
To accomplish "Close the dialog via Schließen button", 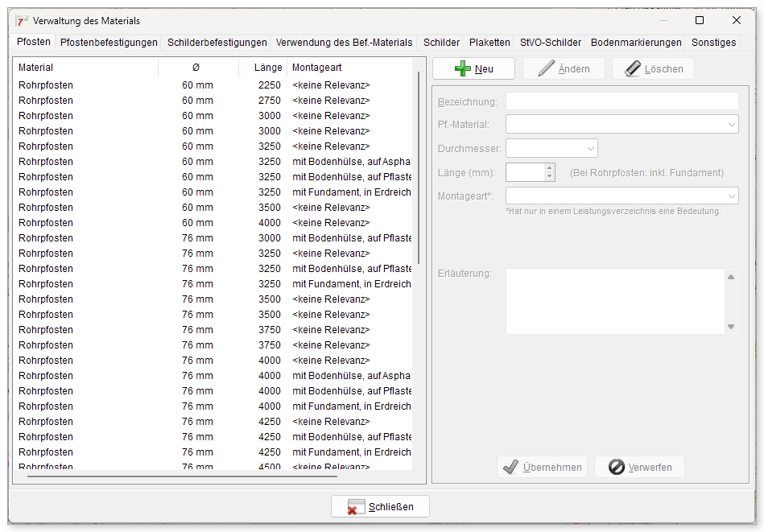I will tap(380, 507).
